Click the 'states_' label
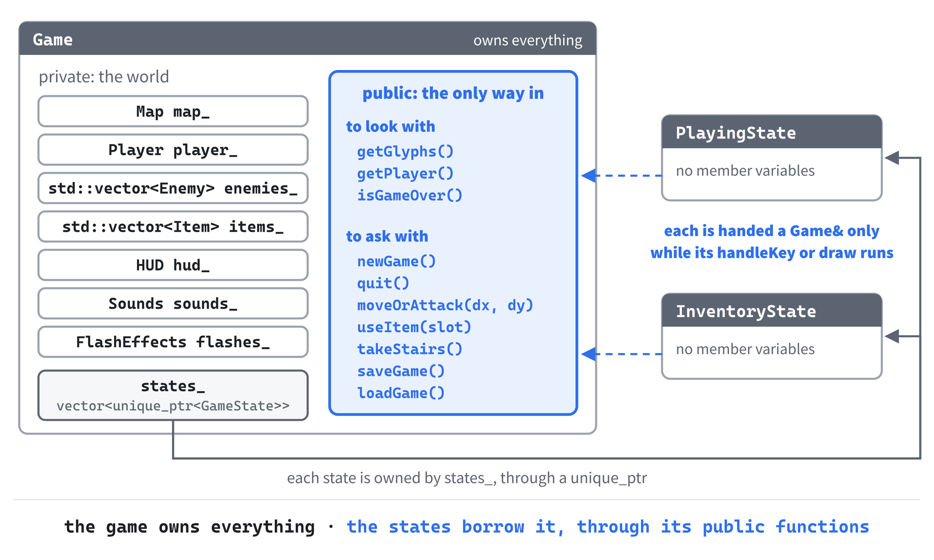Screen dimensions: 934x560 (x=173, y=386)
